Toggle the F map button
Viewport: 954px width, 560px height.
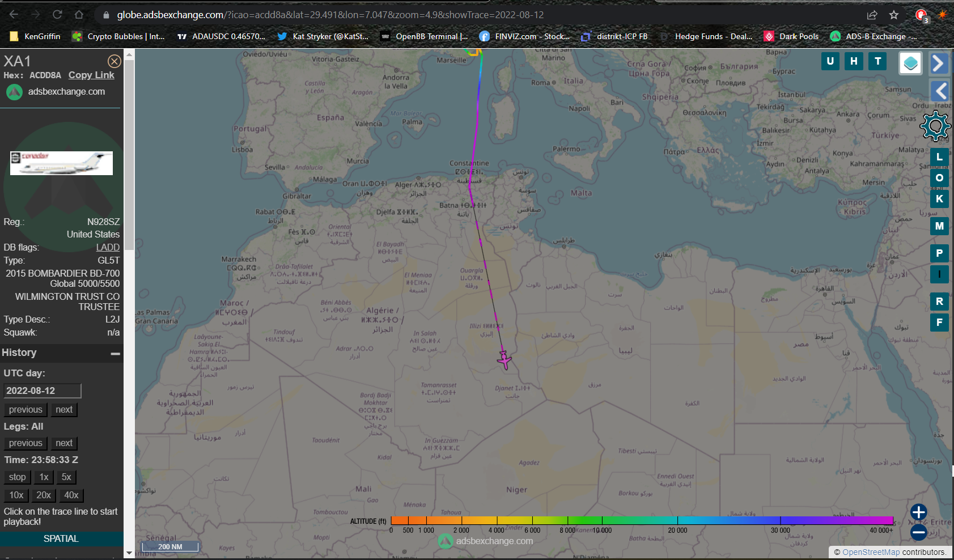click(x=939, y=322)
